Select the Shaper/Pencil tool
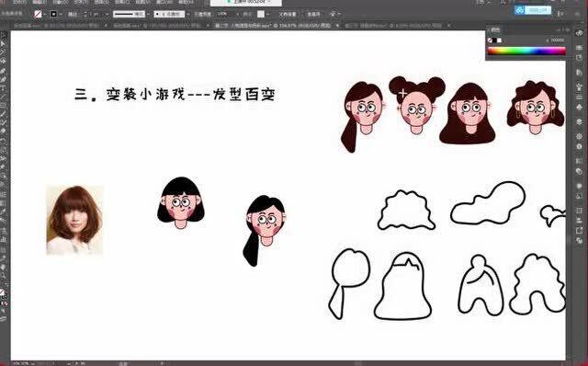 (x=4, y=123)
